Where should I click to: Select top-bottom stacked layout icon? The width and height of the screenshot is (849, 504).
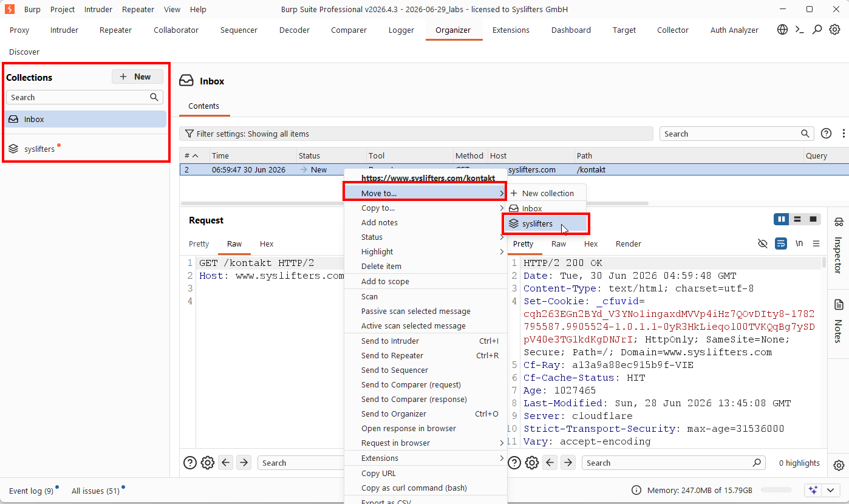797,219
